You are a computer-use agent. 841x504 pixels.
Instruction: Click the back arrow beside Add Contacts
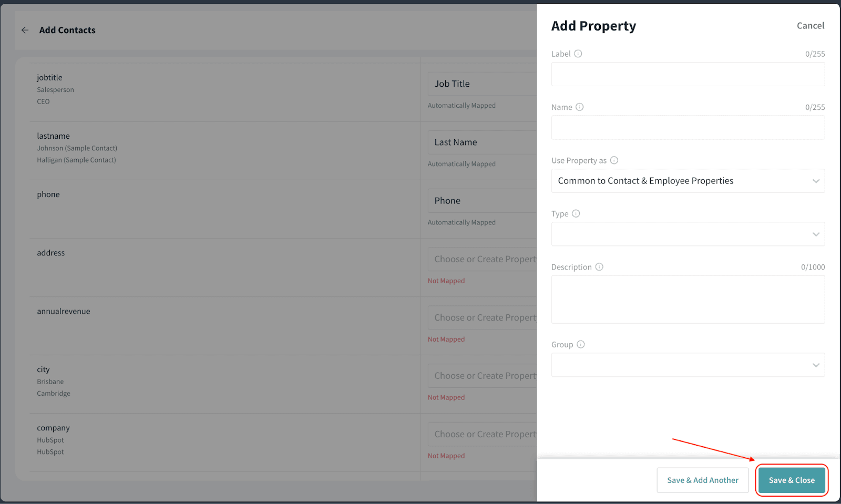(x=25, y=30)
